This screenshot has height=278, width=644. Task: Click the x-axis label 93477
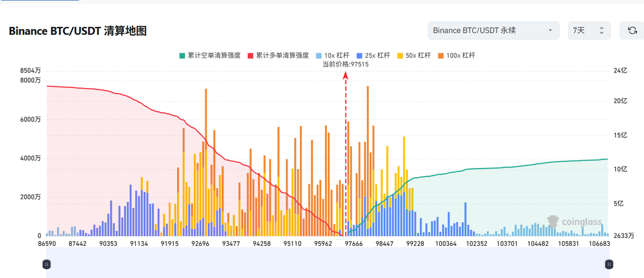click(x=231, y=243)
